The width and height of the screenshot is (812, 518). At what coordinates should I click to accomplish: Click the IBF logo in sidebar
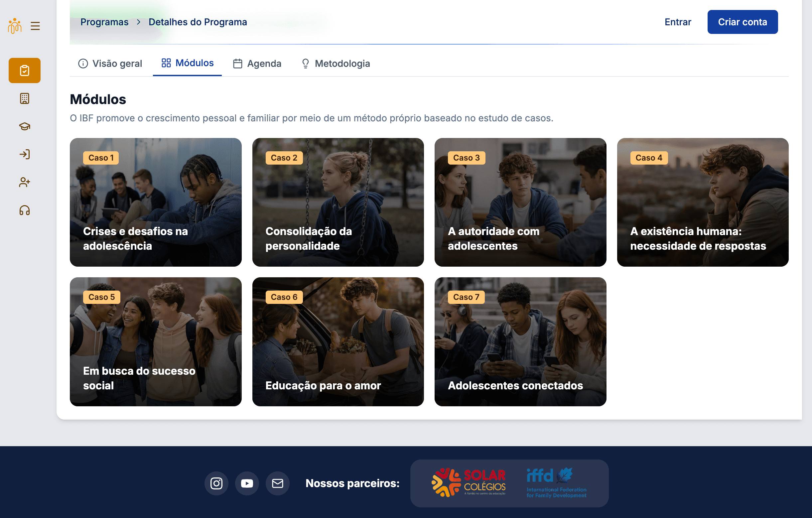pyautogui.click(x=15, y=26)
